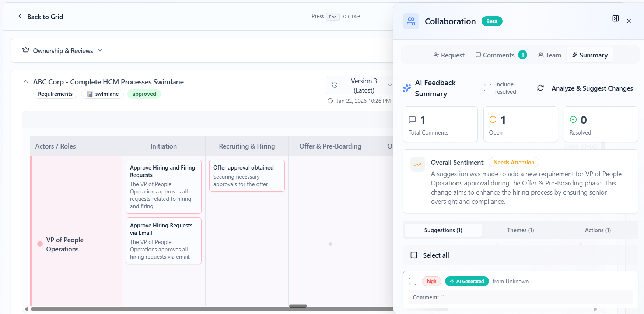
Task: Collapse the ABC Corp swimlane section
Action: 26,82
